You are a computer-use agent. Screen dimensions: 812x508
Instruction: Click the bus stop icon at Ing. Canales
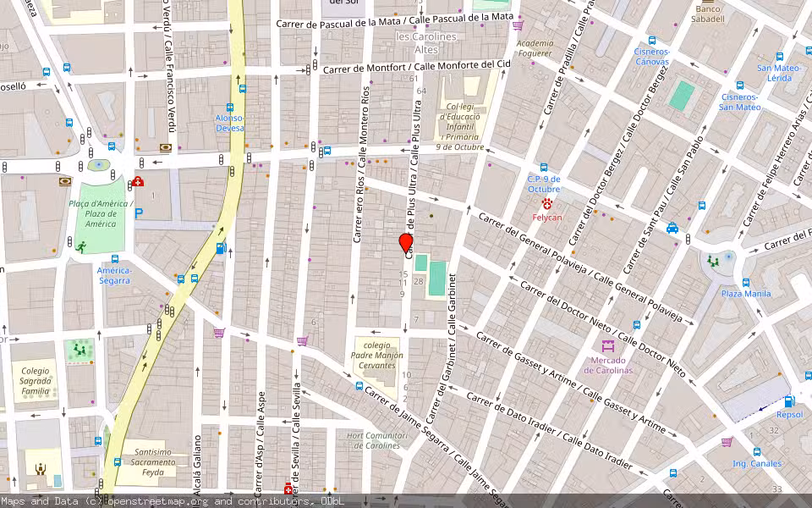click(757, 451)
